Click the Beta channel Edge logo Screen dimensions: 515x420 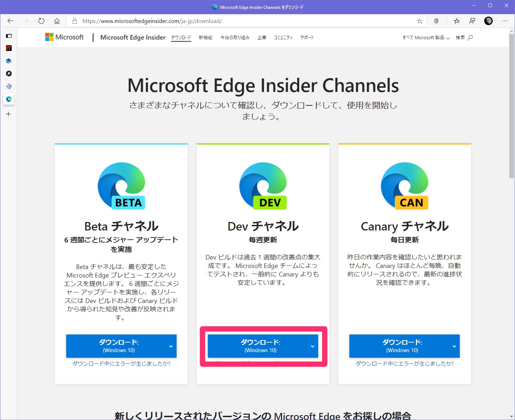coord(121,186)
